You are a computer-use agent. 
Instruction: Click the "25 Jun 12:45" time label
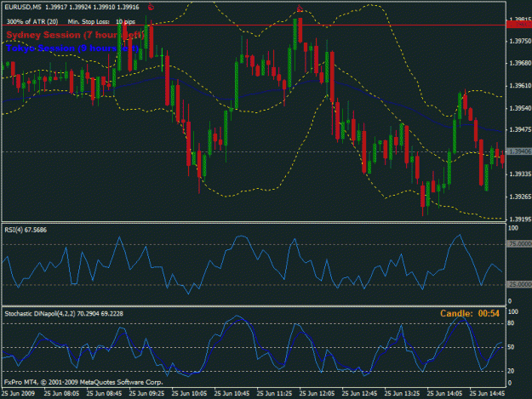(x=359, y=394)
